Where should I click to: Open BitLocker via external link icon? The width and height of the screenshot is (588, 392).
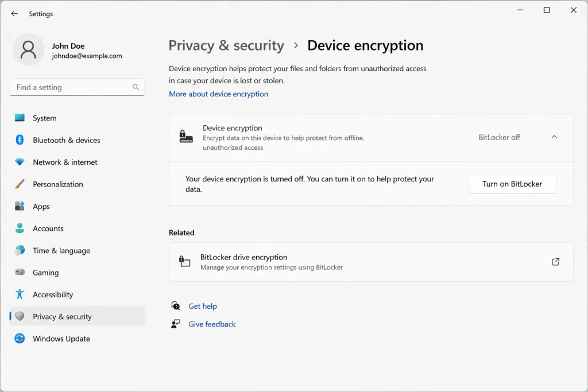555,262
